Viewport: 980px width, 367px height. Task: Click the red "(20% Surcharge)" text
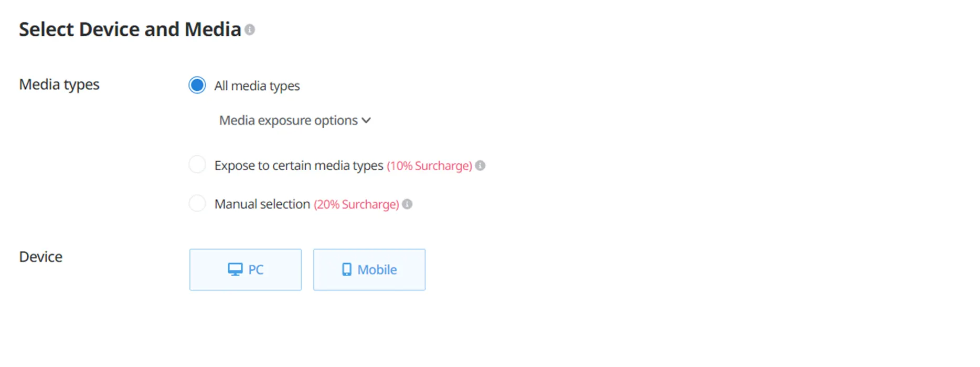[356, 204]
